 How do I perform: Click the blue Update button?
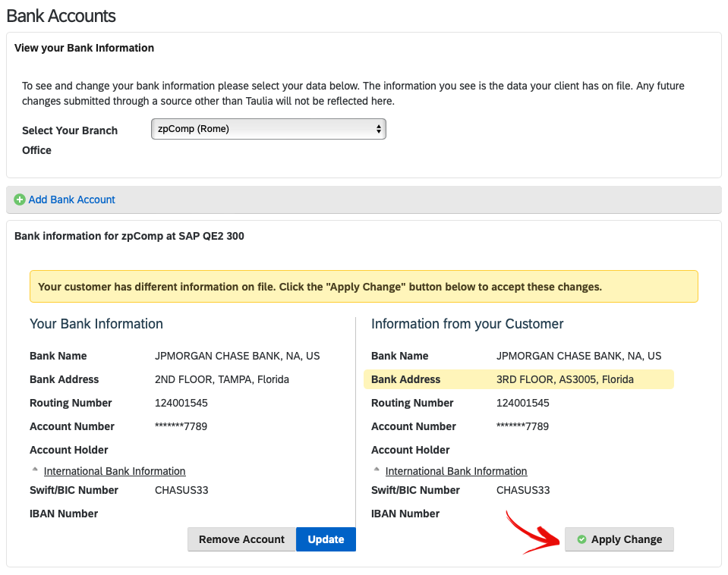click(x=326, y=539)
